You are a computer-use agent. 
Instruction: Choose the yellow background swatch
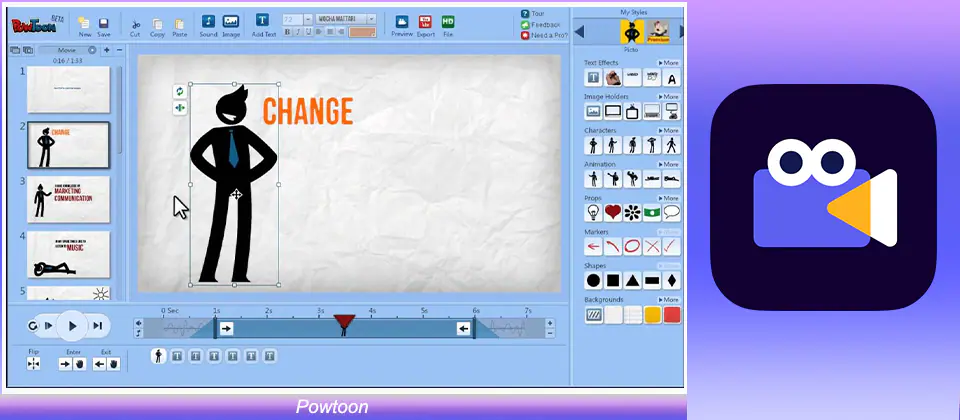[x=652, y=315]
